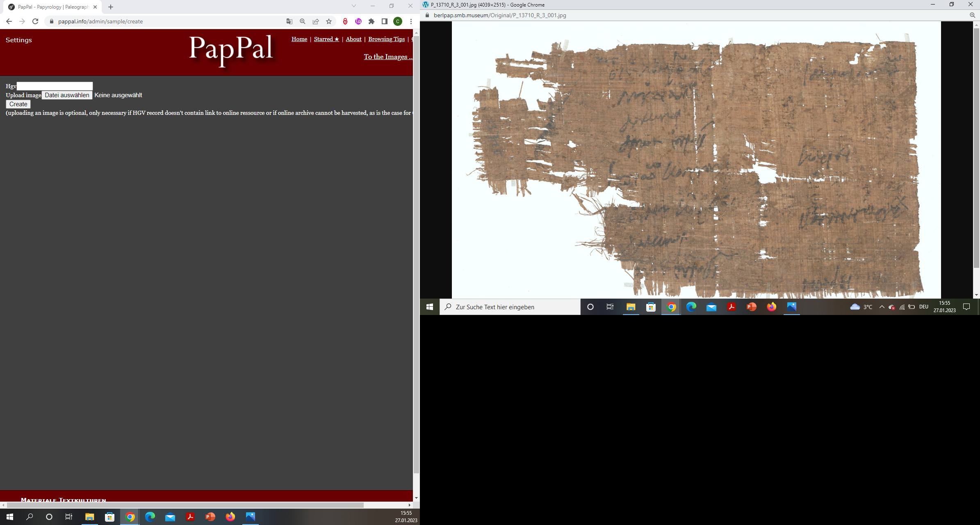Viewport: 980px width, 525px height.
Task: Switch the DEU keyboard language
Action: point(924,307)
